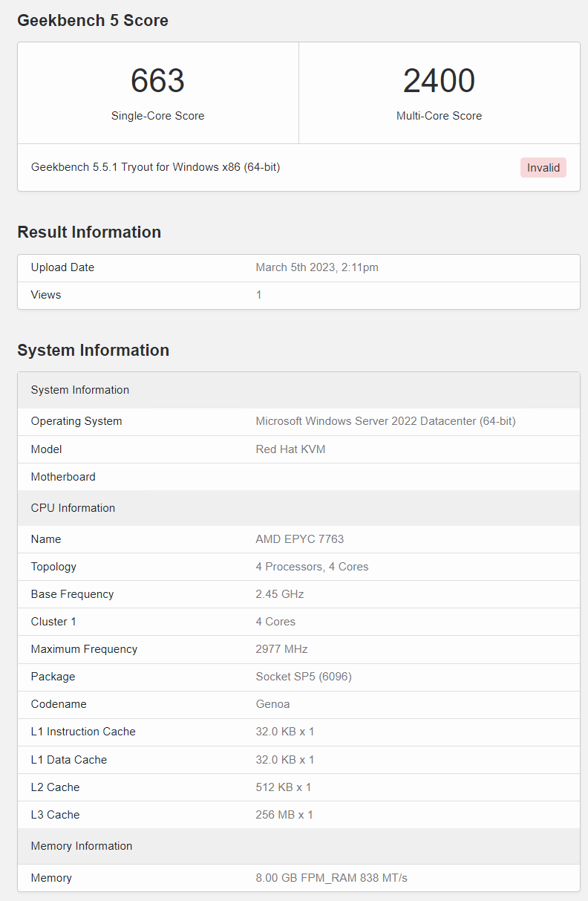The image size is (588, 901).
Task: Select the Socket SP5 (6096) package value
Action: tap(303, 677)
